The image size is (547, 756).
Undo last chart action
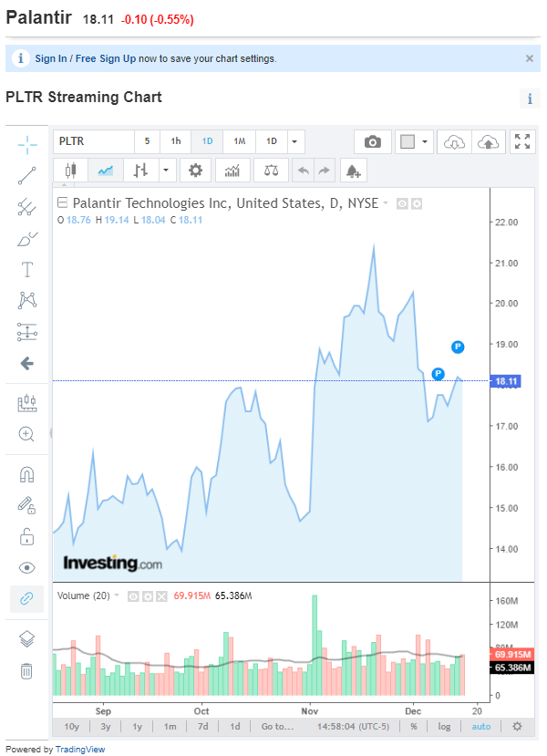tap(304, 171)
